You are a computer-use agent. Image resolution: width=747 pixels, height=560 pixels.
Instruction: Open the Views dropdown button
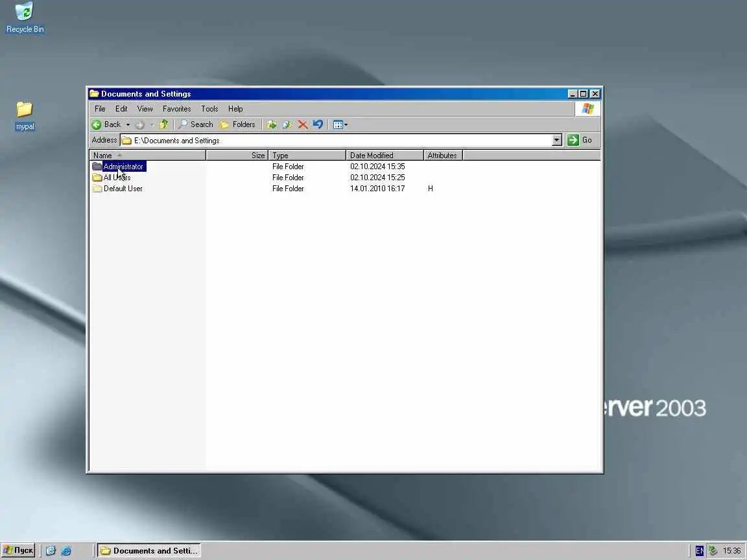coord(340,124)
